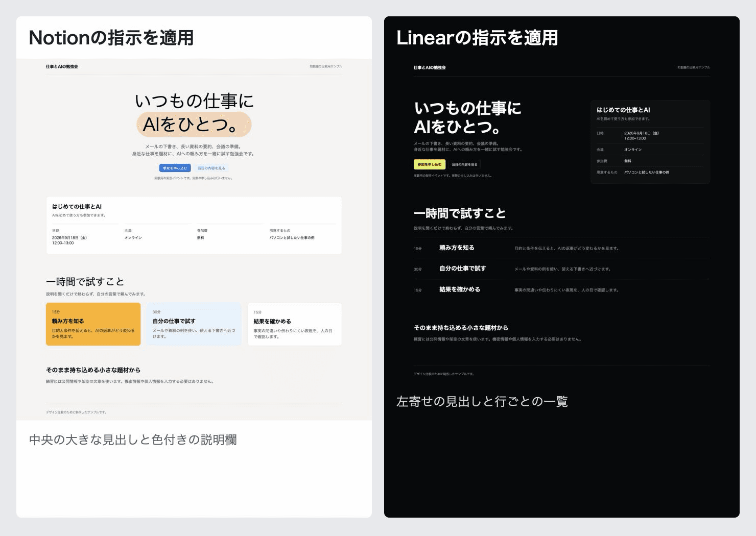This screenshot has width=756, height=536.
Task: Click 無料 fee value in Notion card
Action: [201, 238]
